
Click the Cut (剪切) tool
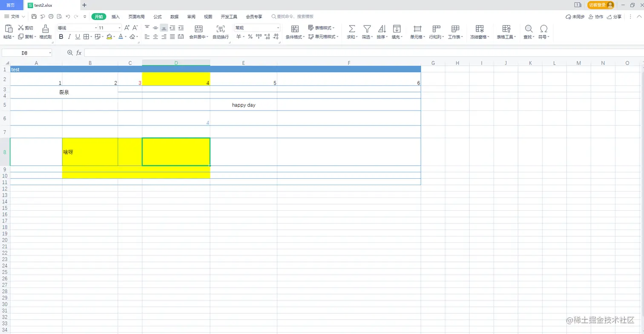click(25, 28)
